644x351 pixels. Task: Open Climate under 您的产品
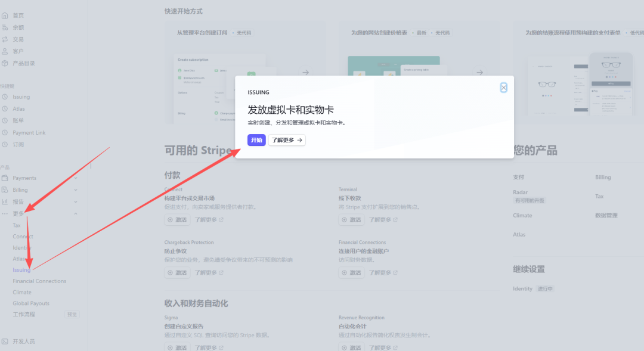(522, 216)
